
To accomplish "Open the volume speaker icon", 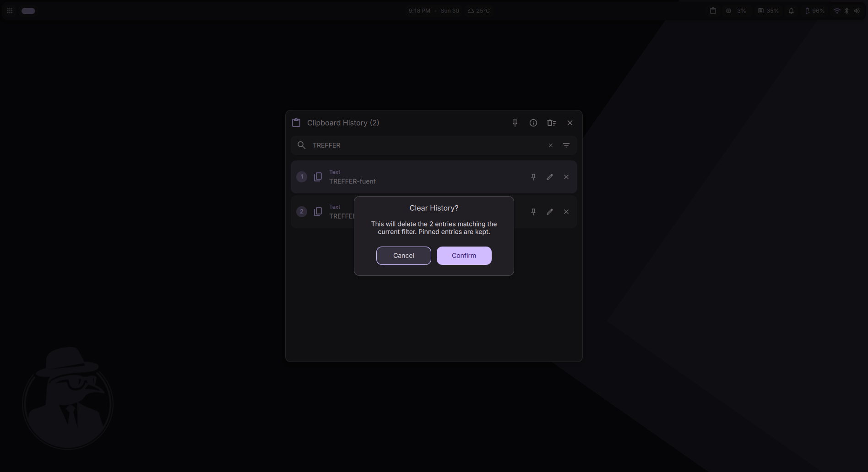I will coord(857,11).
